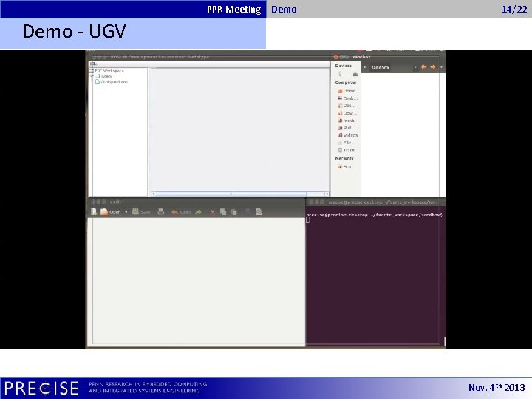
Task: Click the Redo arrow icon in gedit
Action: coord(199,212)
